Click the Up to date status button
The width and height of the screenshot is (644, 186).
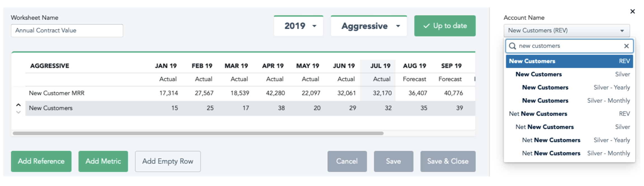pyautogui.click(x=445, y=26)
